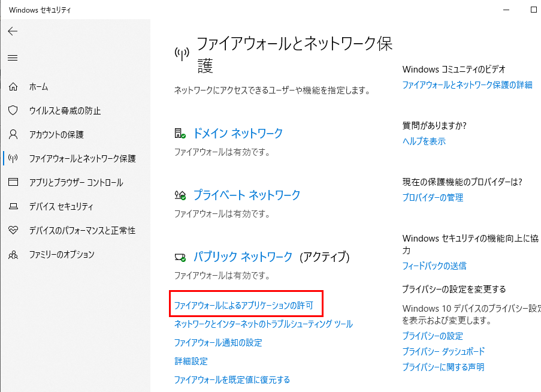Open the hamburger navigation menu
The width and height of the screenshot is (541, 392).
point(13,58)
